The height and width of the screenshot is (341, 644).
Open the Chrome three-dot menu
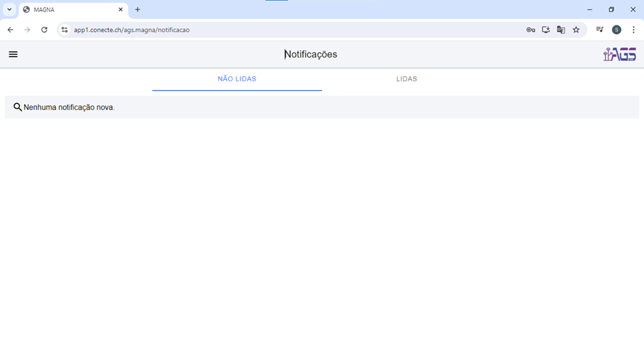click(x=633, y=30)
